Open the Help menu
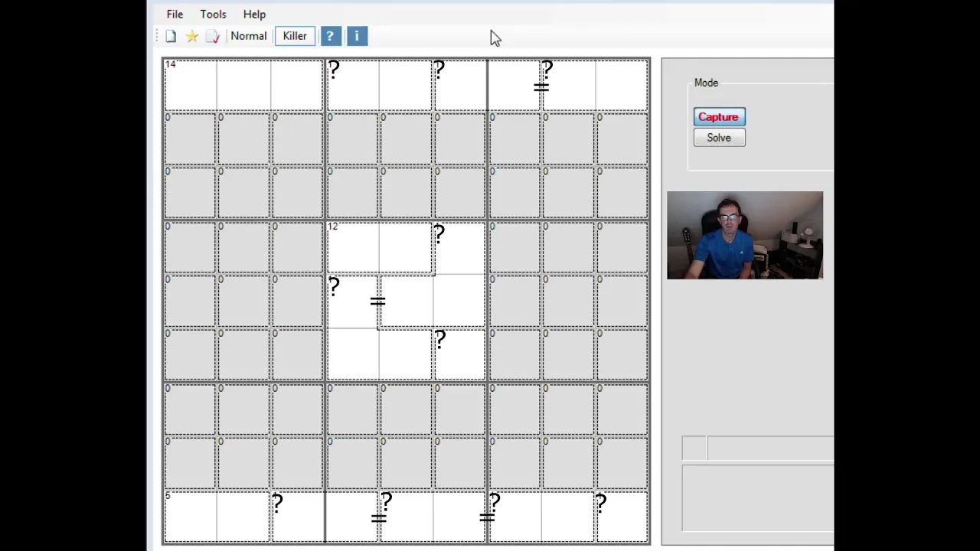This screenshot has width=980, height=551. (x=254, y=15)
